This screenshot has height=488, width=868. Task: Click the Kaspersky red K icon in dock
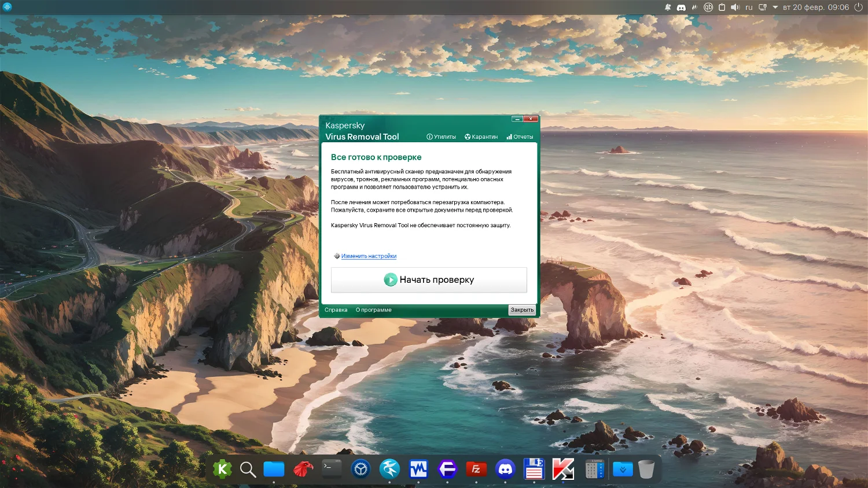click(x=563, y=469)
